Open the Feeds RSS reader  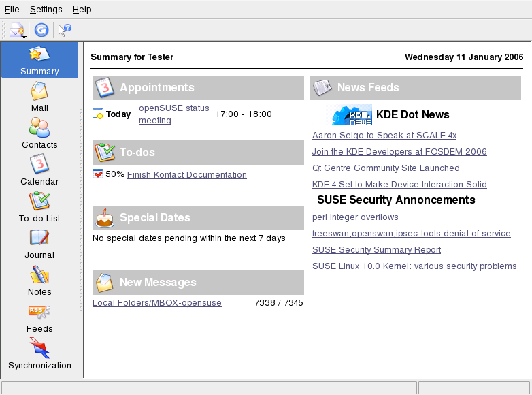(39, 317)
